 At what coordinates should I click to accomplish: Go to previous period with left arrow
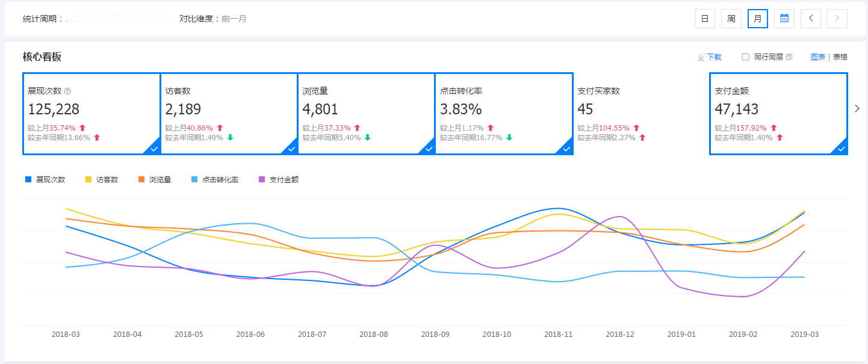pyautogui.click(x=811, y=19)
